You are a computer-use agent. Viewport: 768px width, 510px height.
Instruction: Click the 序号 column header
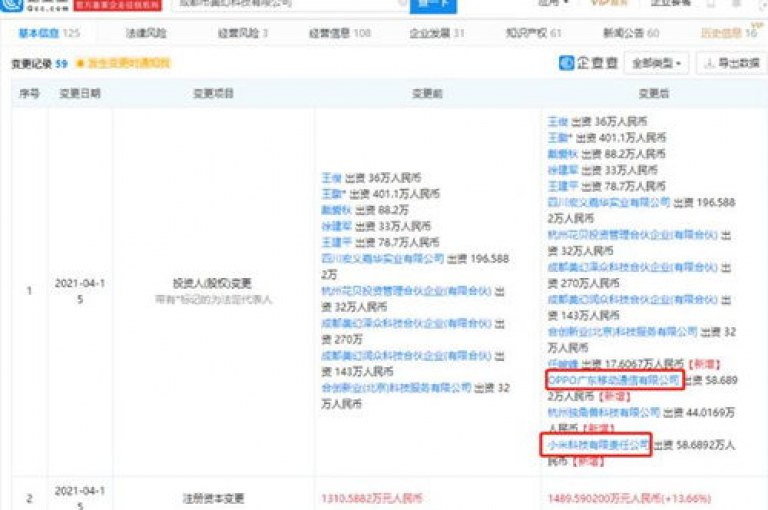point(29,93)
